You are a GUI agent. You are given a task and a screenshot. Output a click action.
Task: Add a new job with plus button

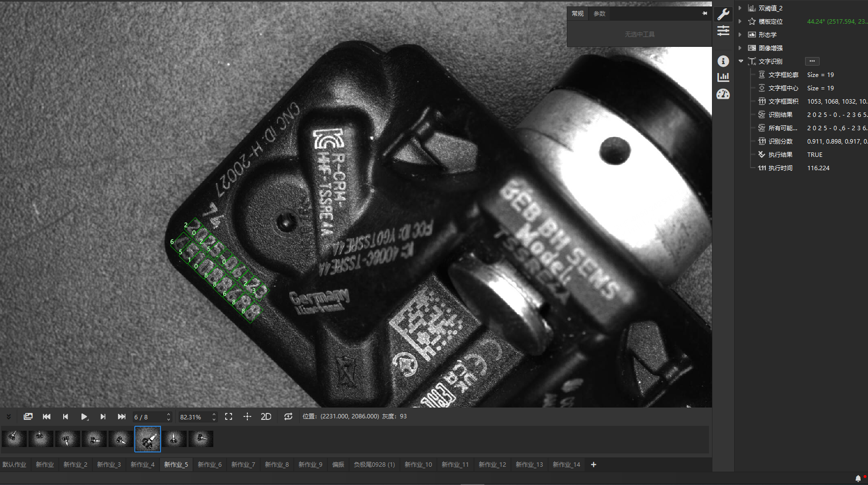tap(593, 464)
